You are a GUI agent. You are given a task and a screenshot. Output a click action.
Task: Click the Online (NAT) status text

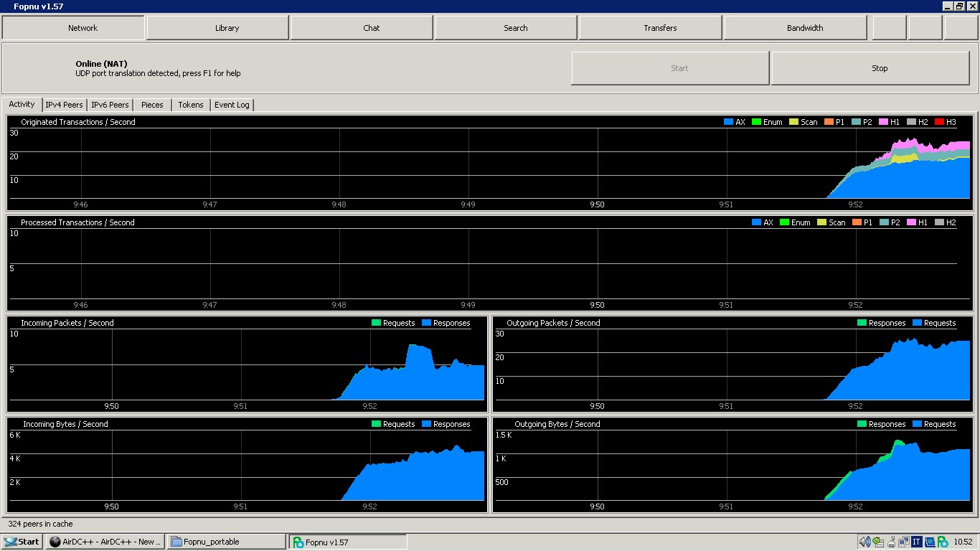point(101,64)
